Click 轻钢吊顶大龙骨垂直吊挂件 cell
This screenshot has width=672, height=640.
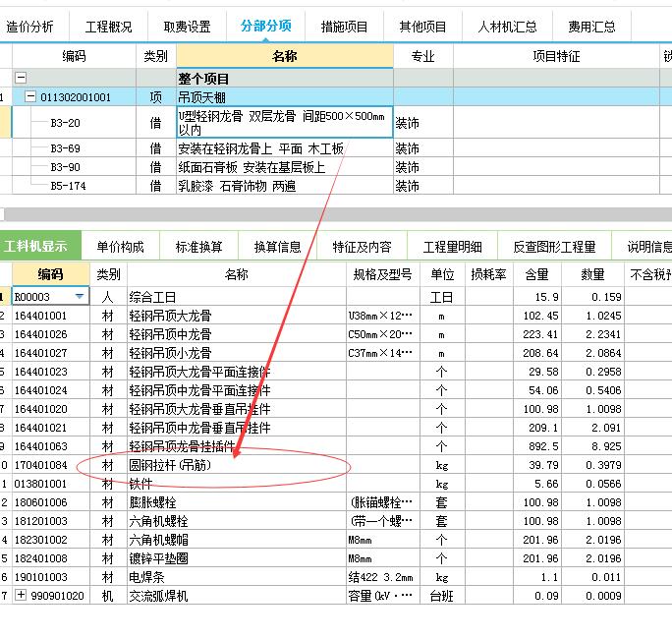[x=237, y=409]
